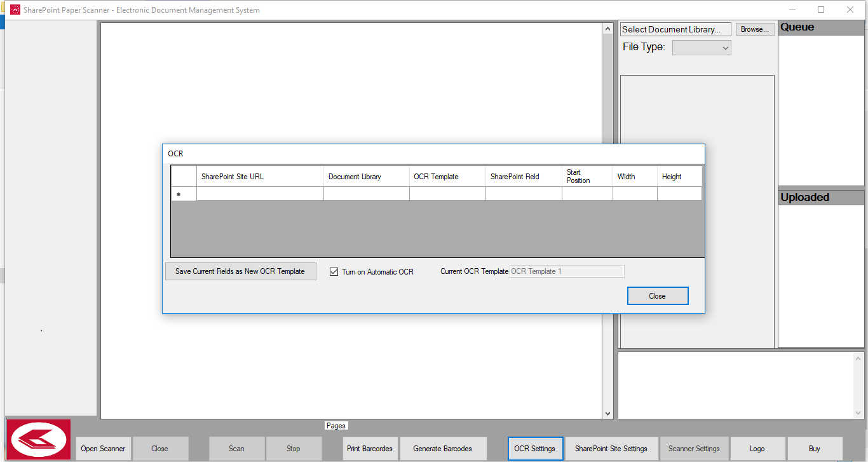
Task: Click the Current OCR Template field
Action: click(567, 271)
